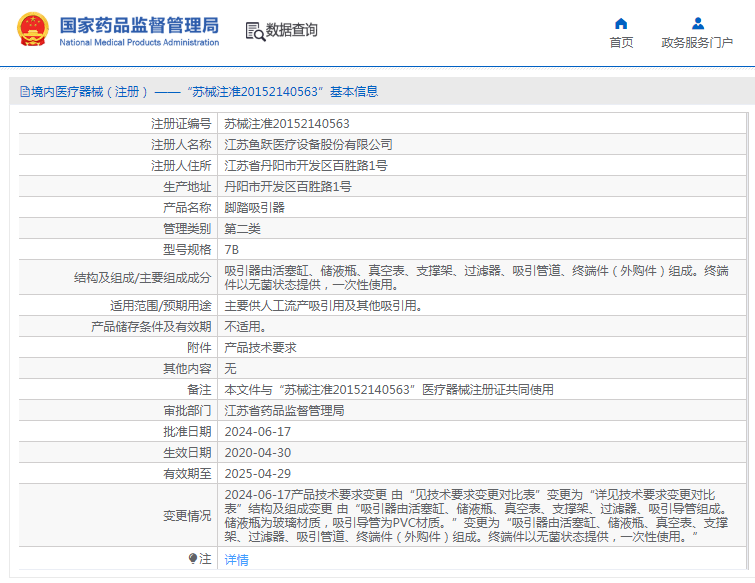
Task: Select product name 脚踏吸引器
Action: (255, 207)
